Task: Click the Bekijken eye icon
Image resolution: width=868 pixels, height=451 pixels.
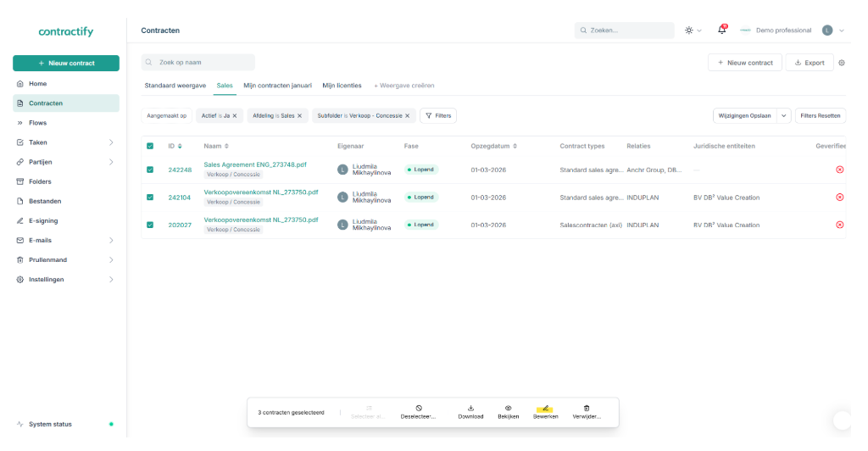Action: point(508,409)
